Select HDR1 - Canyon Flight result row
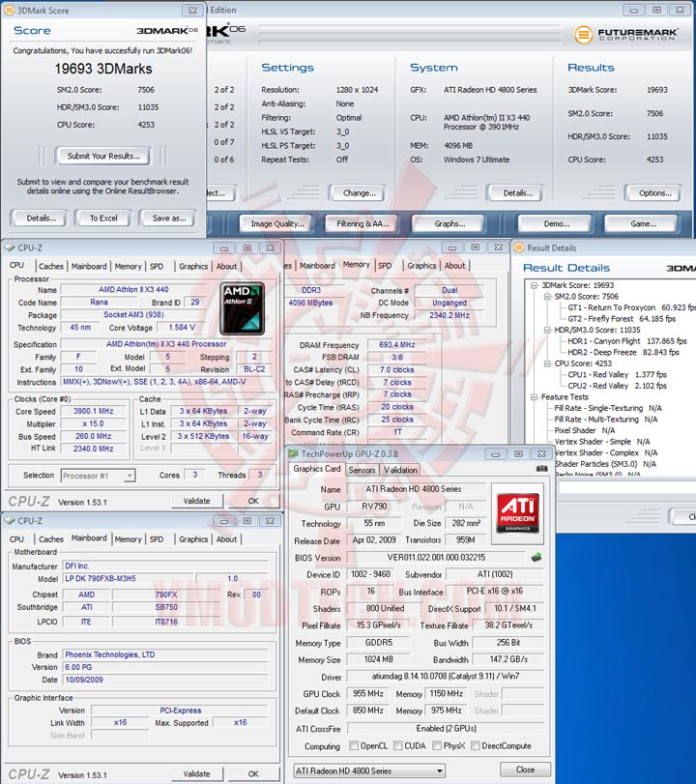Viewport: 696px width, 784px height. [x=627, y=341]
